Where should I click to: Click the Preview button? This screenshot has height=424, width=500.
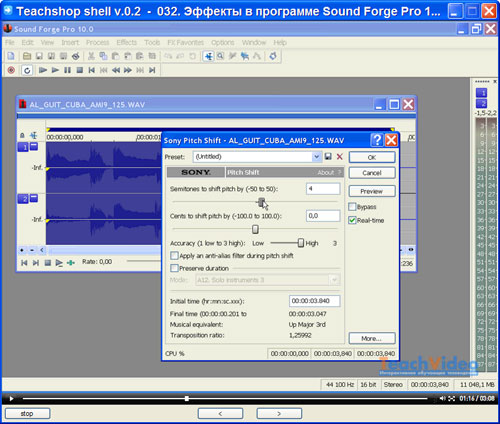tap(372, 191)
